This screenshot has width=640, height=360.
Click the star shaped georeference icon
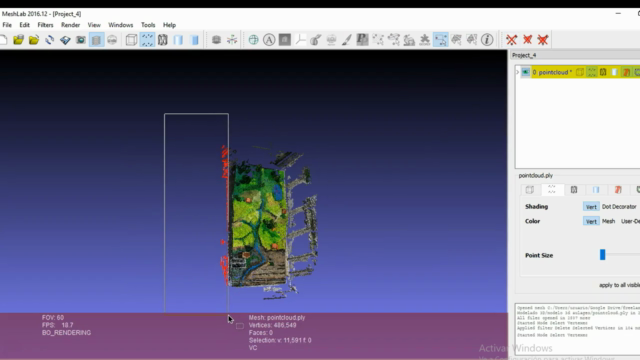coord(424,40)
